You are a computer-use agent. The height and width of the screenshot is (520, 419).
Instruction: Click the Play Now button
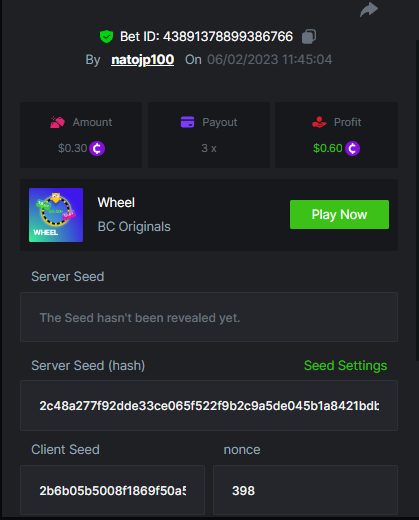[339, 214]
